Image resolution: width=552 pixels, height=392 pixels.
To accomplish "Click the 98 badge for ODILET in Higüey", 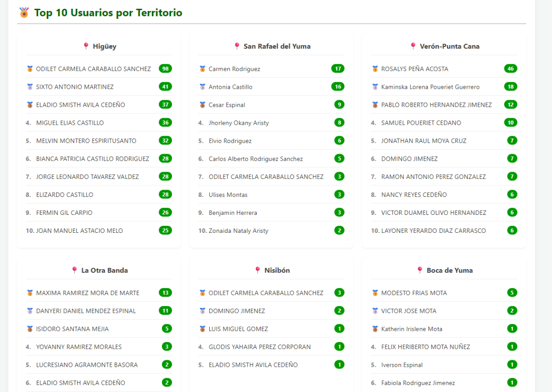I will [x=165, y=69].
